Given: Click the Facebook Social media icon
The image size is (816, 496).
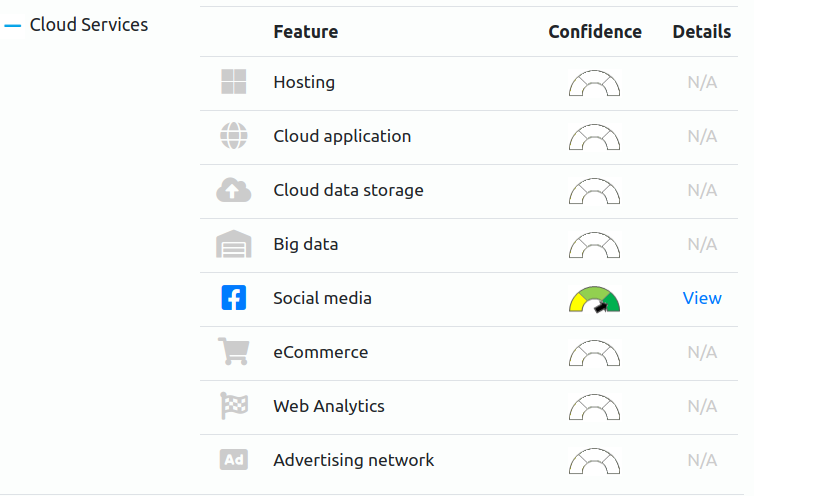Looking at the screenshot, I should click(x=234, y=298).
